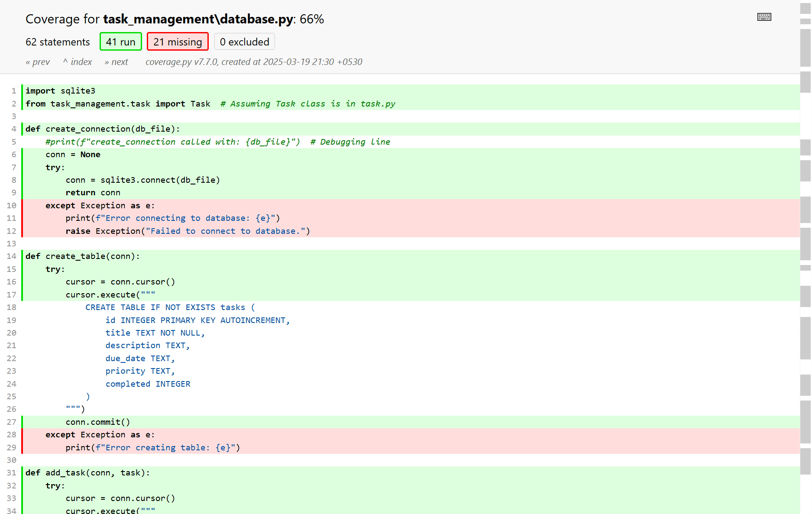Select line number 1 in the gutter
This screenshot has height=514, width=812.
click(13, 91)
